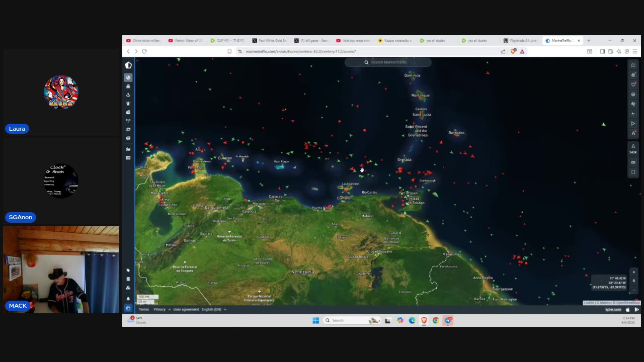Expand the English (EN) language selector
Screen dimensions: 644x362
click(x=213, y=309)
